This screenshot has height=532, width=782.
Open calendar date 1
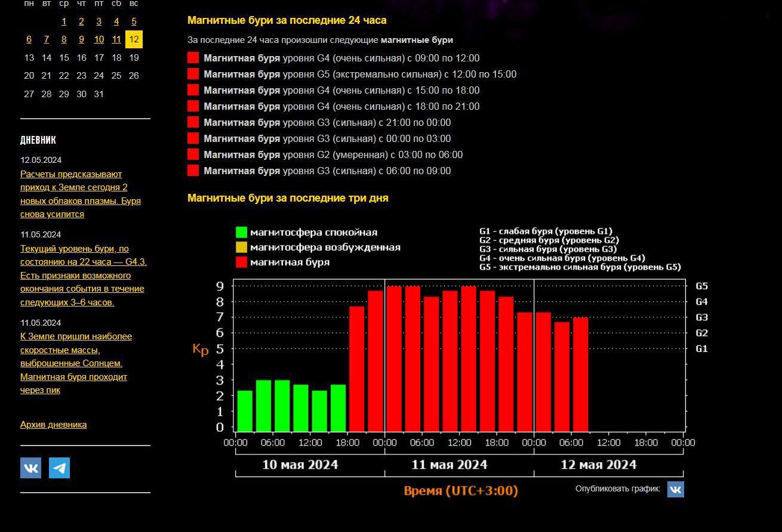click(x=64, y=21)
